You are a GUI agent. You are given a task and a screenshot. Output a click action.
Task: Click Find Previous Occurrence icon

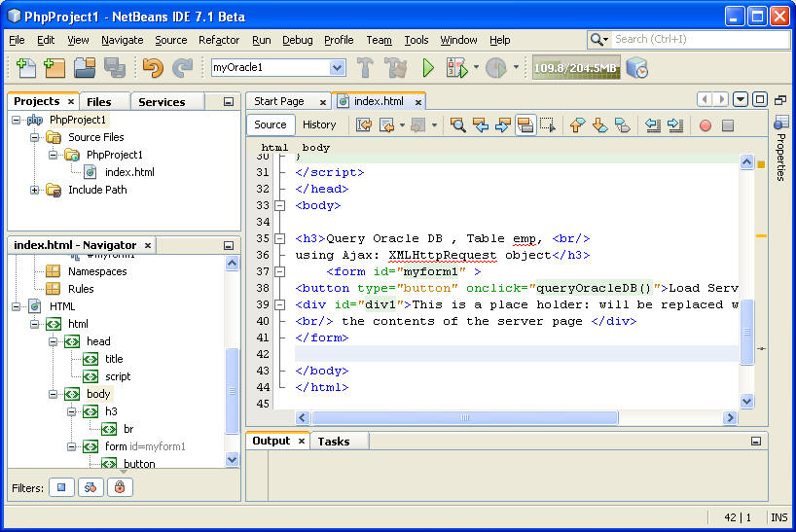click(481, 124)
